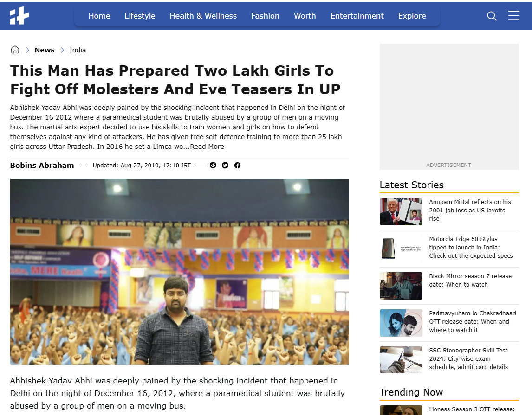
Task: Click the News breadcrumb link
Action: pos(45,50)
